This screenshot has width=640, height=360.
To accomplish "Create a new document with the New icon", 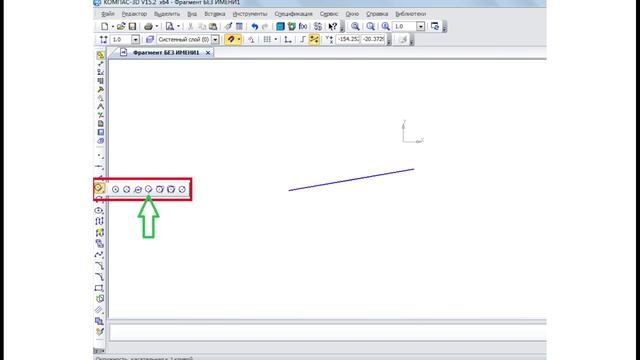I will (105, 27).
